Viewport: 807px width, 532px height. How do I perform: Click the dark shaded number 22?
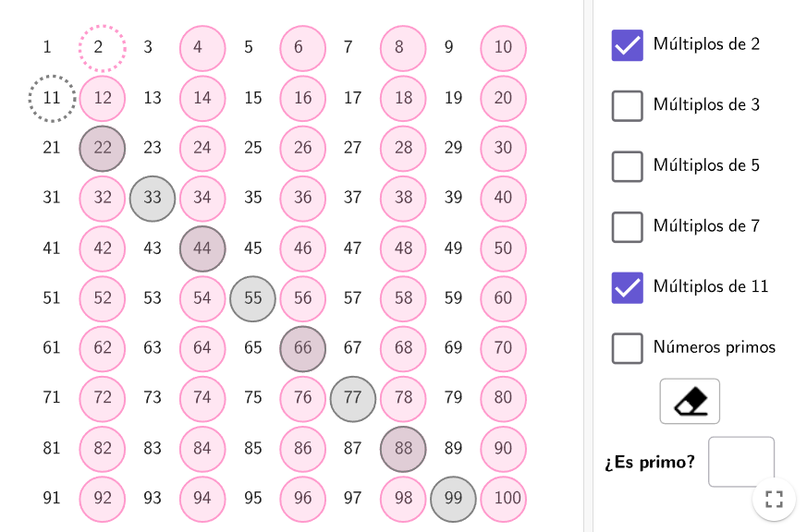[x=103, y=148]
